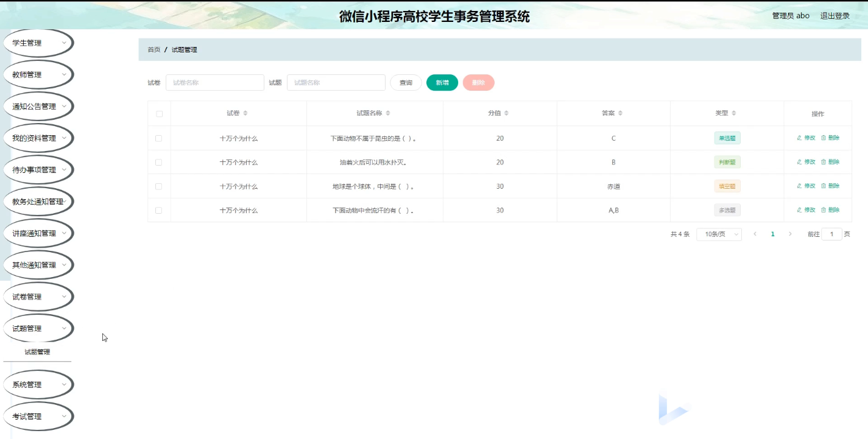Click 修改 for 下面动物不属于昆虫的是 row
The height and width of the screenshot is (439, 868).
(x=806, y=138)
